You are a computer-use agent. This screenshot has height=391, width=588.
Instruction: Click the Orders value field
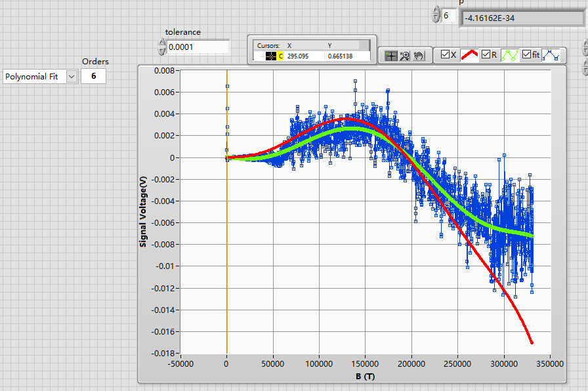[x=93, y=76]
